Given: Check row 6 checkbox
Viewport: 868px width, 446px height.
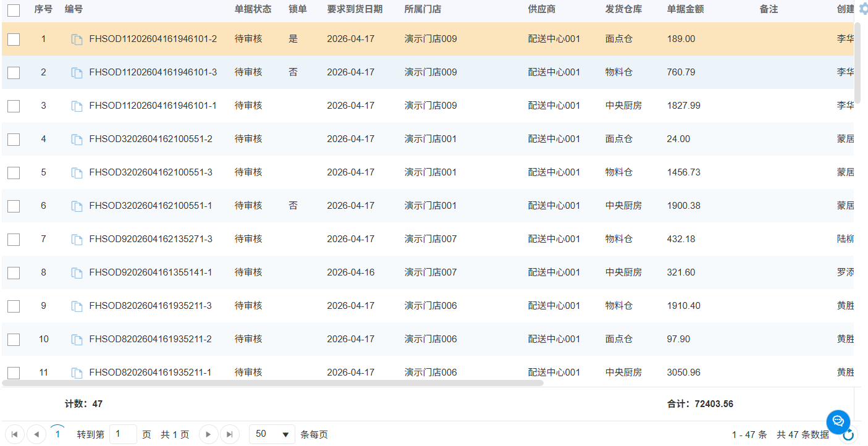Looking at the screenshot, I should pyautogui.click(x=14, y=206).
